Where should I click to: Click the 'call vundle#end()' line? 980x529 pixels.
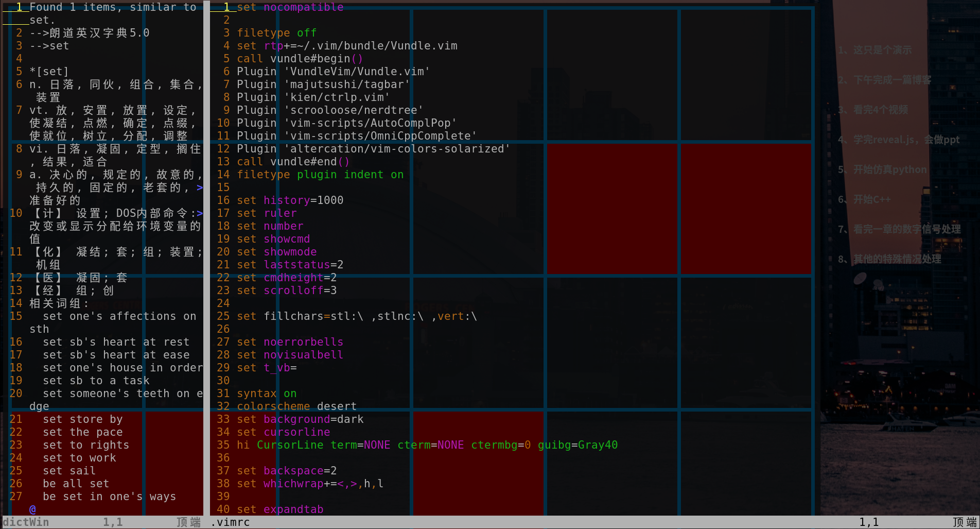293,162
